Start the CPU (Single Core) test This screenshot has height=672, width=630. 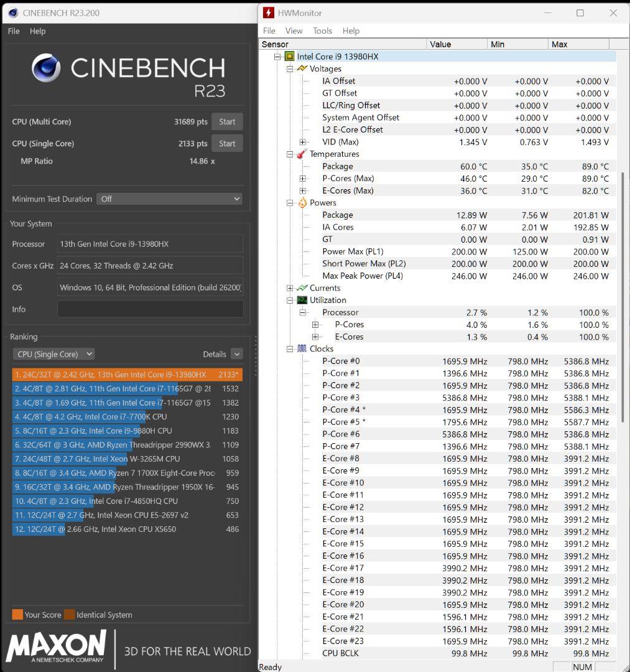point(227,144)
